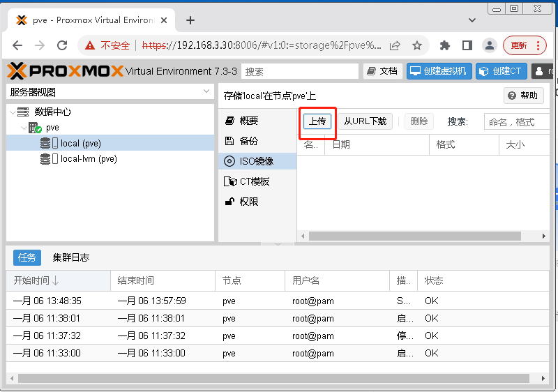Click the browser back arrow
Viewport: 558px width, 392px height.
[17, 45]
